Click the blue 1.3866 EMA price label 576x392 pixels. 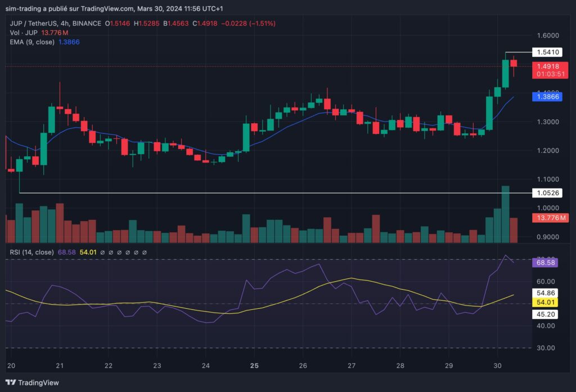click(547, 97)
